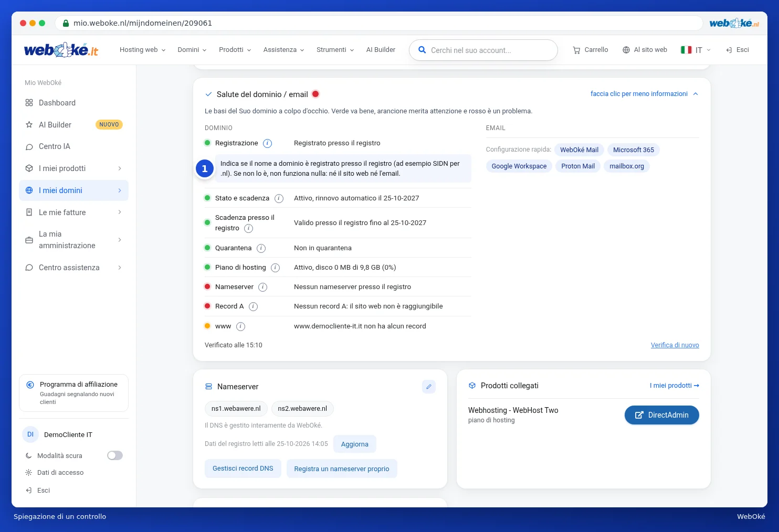779x532 pixels.
Task: Click the info icon beside Stato e scadenza
Action: 279,198
